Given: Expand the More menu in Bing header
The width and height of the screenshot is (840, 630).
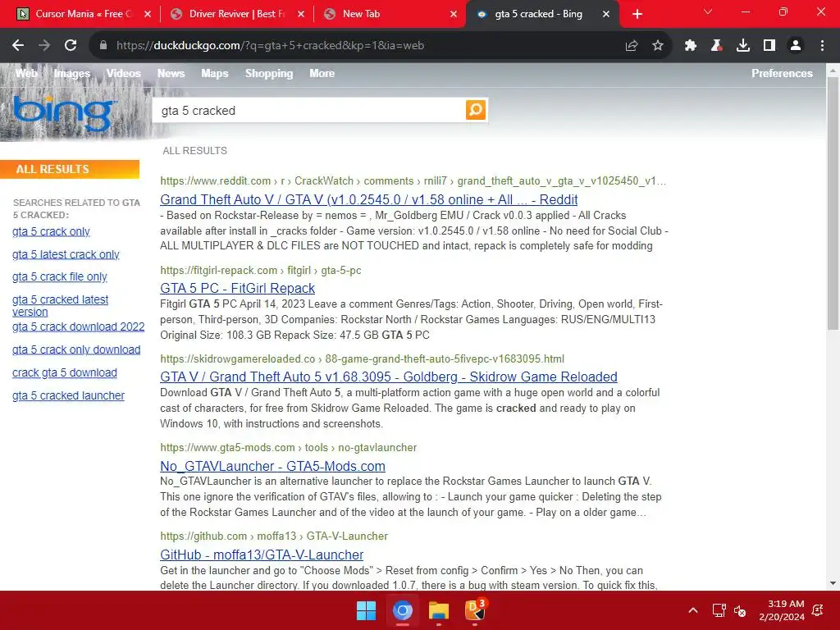Looking at the screenshot, I should (322, 73).
